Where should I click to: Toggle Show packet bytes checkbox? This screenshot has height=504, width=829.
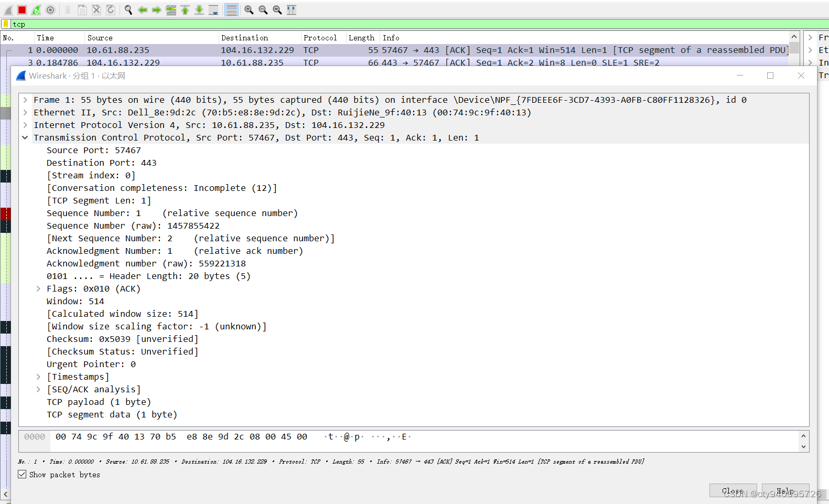22,474
